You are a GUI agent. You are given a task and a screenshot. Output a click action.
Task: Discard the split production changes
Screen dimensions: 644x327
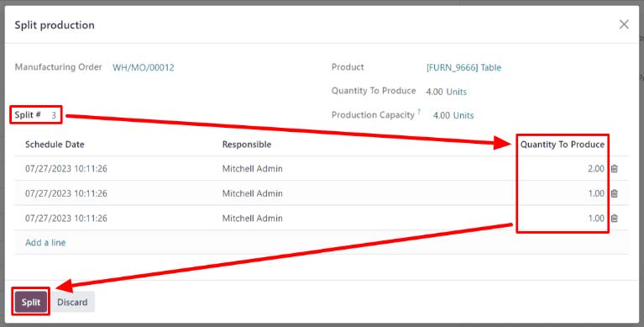click(x=72, y=302)
